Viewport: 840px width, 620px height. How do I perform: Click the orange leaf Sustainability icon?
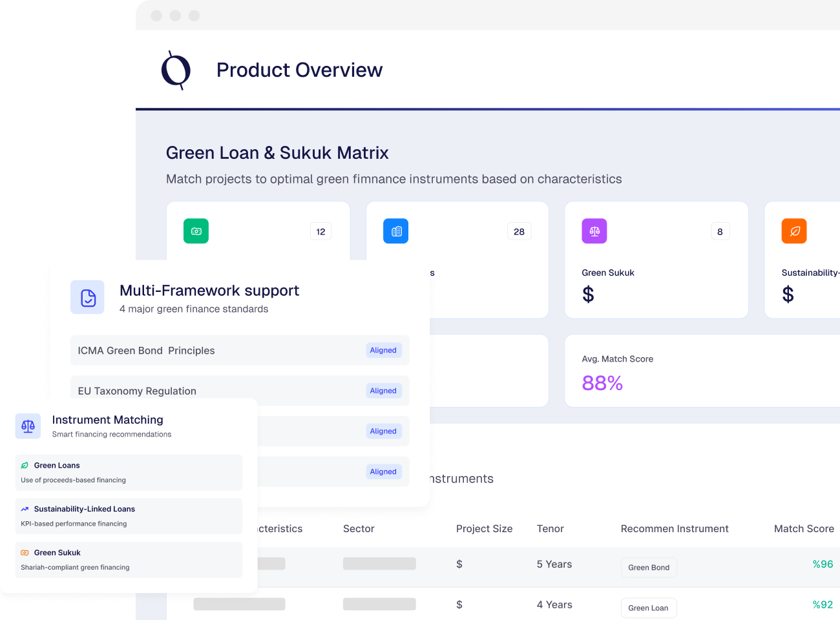point(794,231)
